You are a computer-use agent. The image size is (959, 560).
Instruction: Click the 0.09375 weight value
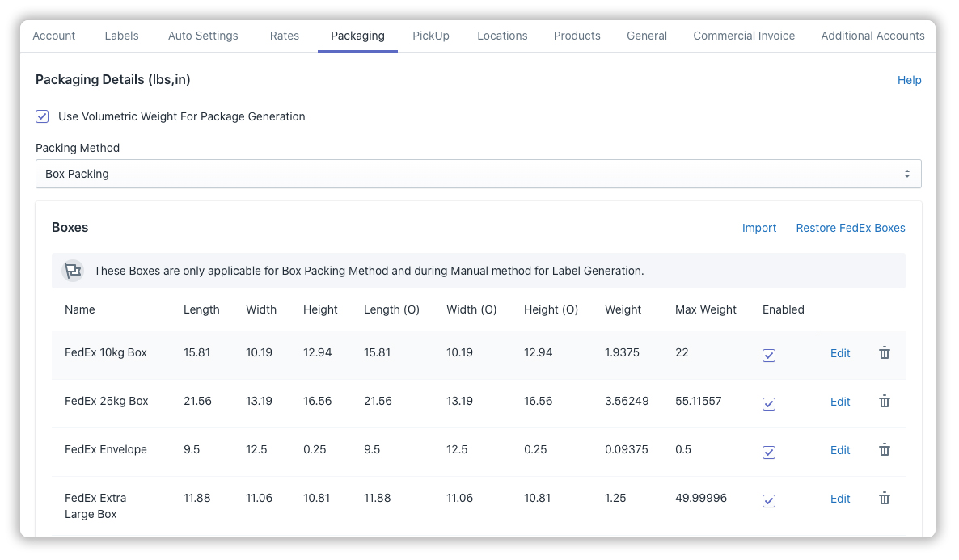coord(627,449)
